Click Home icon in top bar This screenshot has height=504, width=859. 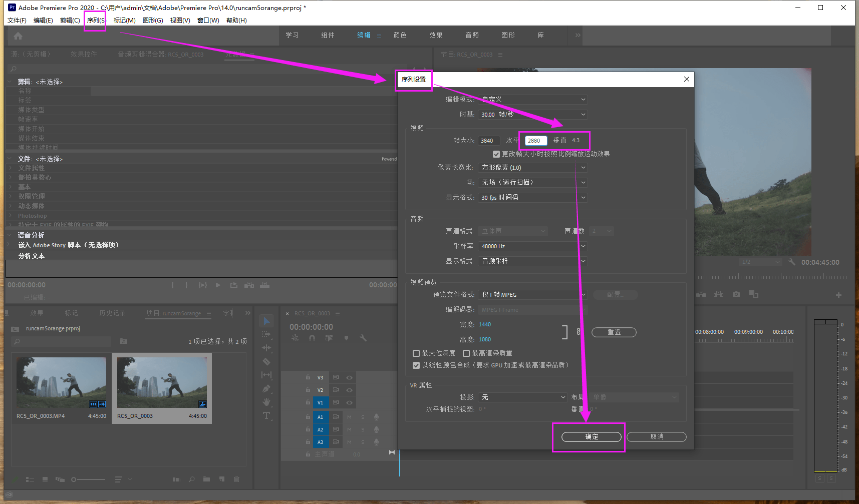pos(18,36)
